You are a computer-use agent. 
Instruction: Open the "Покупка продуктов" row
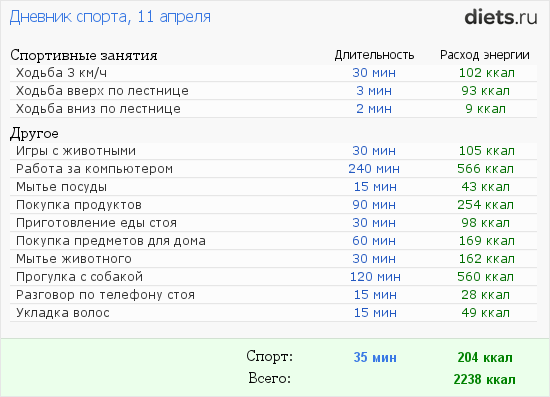pyautogui.click(x=273, y=205)
